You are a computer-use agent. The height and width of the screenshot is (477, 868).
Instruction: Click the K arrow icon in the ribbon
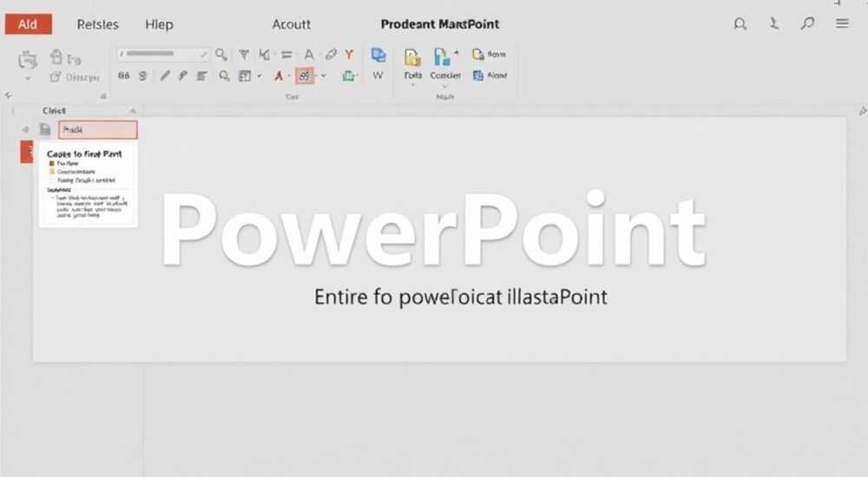click(265, 55)
